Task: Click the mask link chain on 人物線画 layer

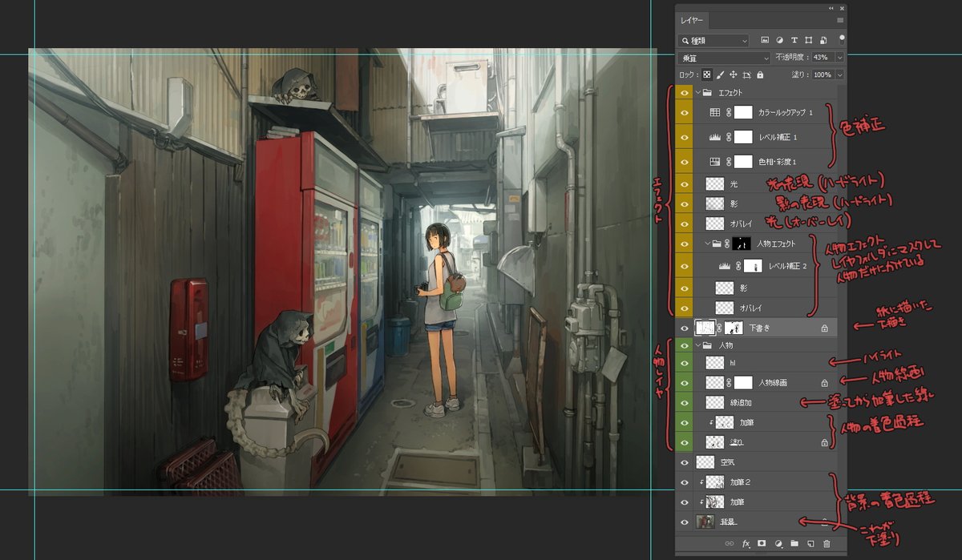Action: 729,383
